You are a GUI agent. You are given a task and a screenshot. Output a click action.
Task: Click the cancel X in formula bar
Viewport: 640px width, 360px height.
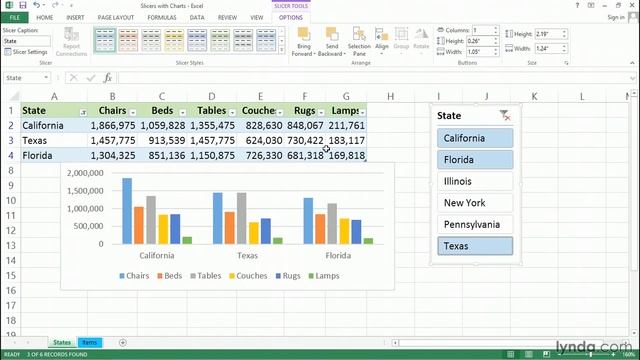pyautogui.click(x=73, y=78)
